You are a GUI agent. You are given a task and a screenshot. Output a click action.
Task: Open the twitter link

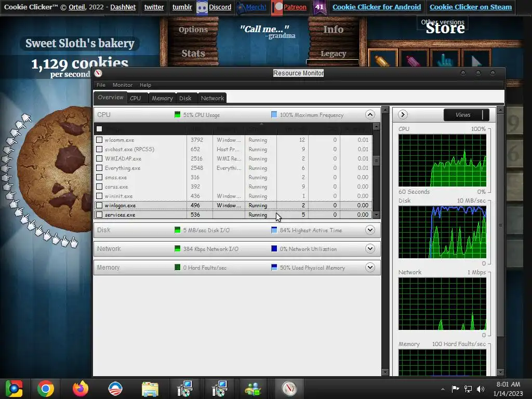(154, 7)
